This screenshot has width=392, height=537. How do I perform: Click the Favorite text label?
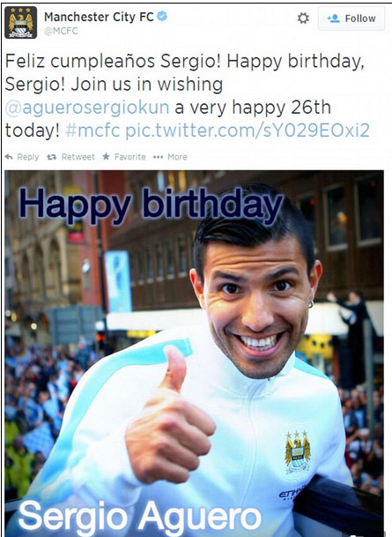(130, 157)
